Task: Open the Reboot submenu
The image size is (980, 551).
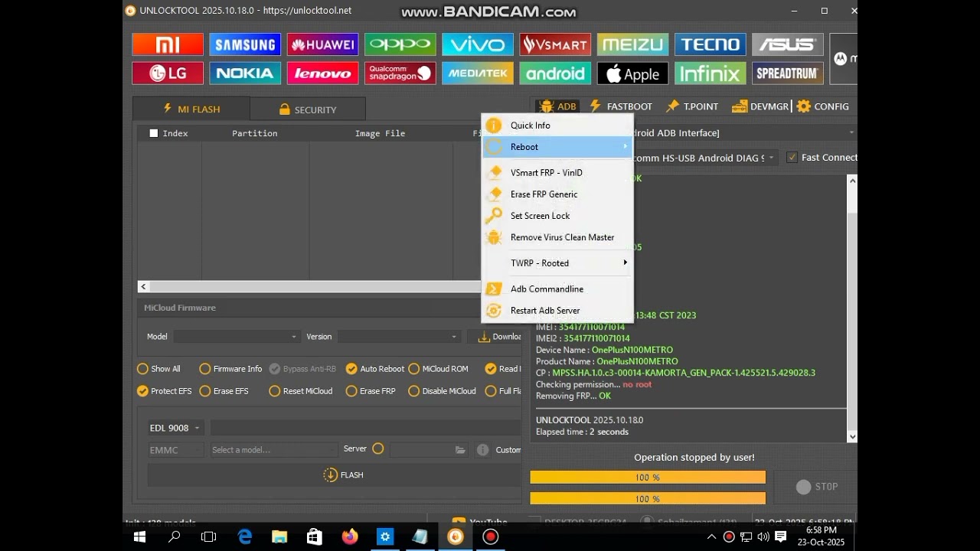Action: pos(558,147)
